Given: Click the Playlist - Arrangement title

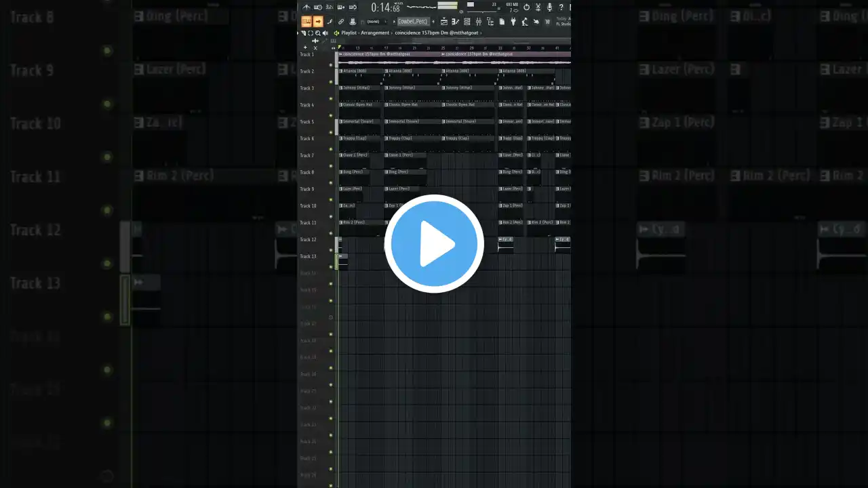Looking at the screenshot, I should (366, 33).
